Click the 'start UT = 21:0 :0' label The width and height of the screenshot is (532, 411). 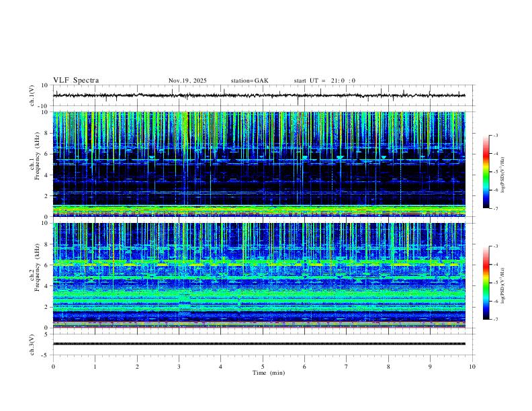[324, 81]
